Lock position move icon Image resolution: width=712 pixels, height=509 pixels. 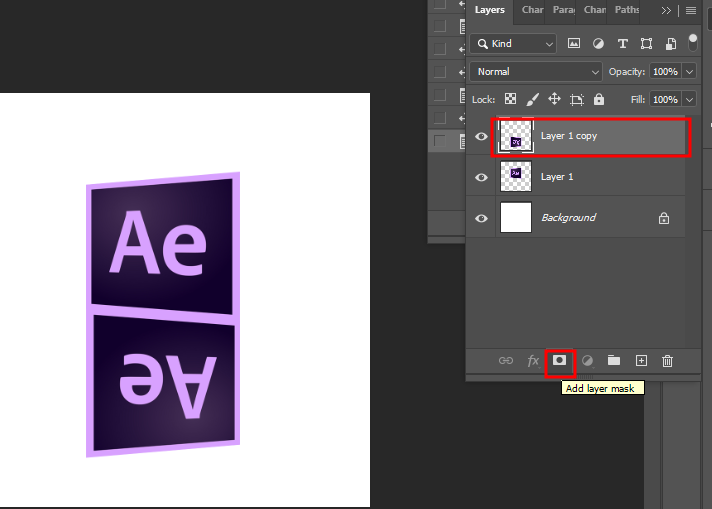(x=554, y=99)
